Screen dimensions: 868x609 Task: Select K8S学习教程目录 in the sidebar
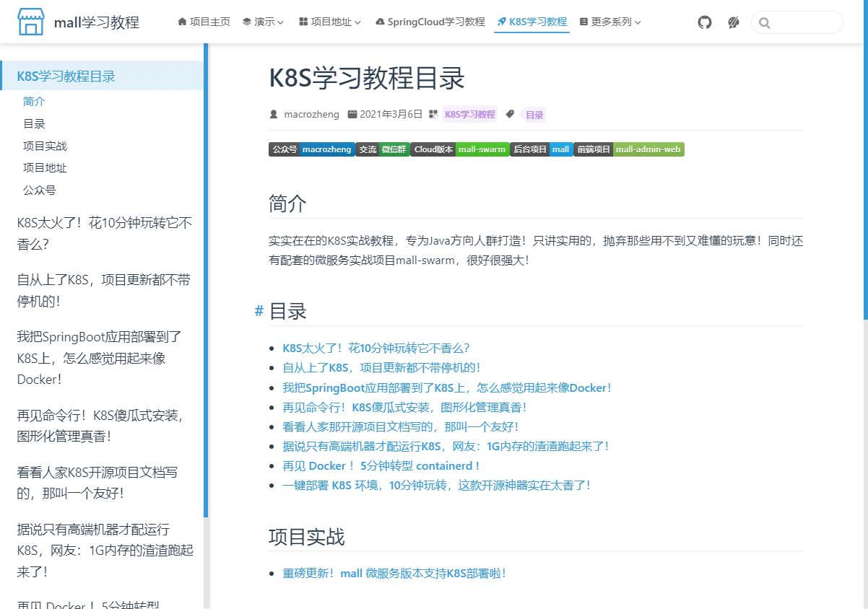point(103,76)
